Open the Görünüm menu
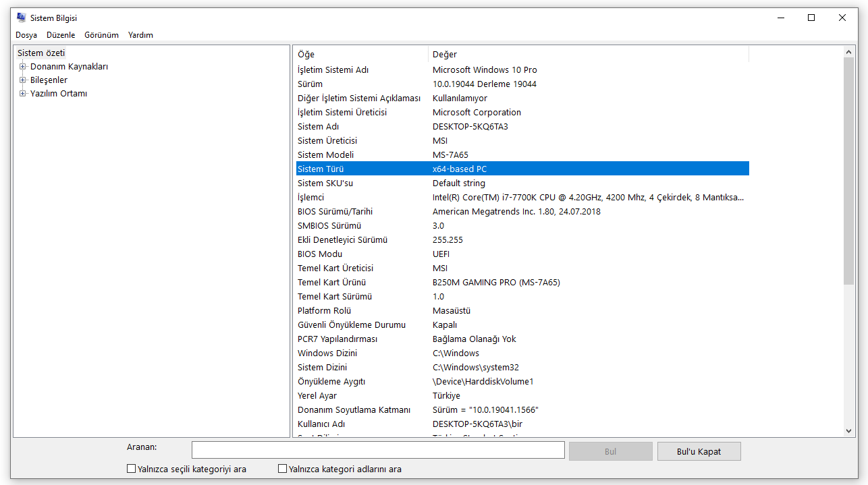Screen dimensions: 868x485 coord(101,35)
